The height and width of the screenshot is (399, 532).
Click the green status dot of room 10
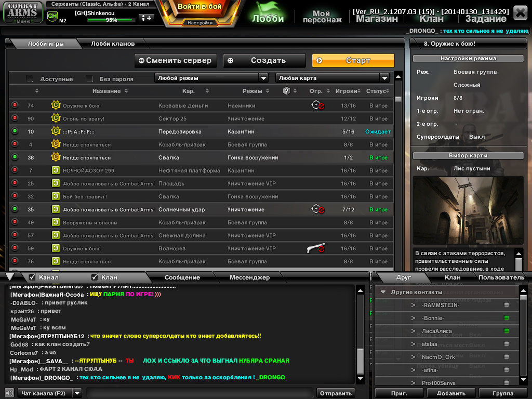point(15,130)
